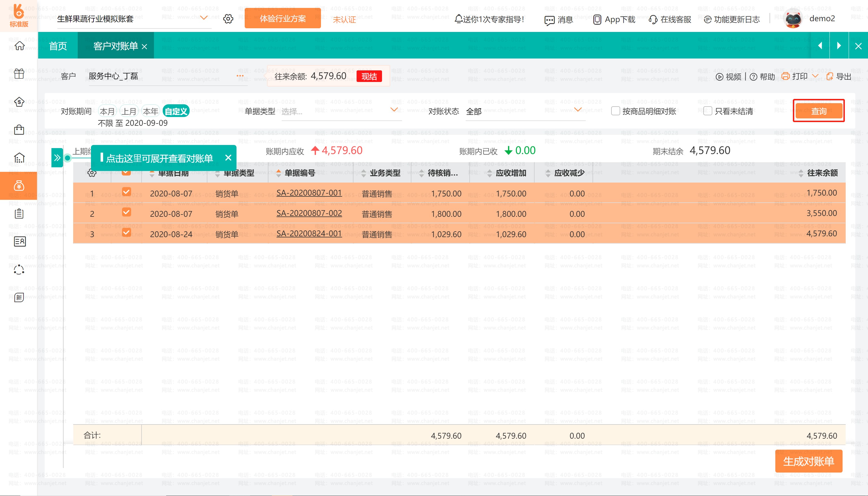
Task: Open the gift icon in sidebar
Action: 19,73
